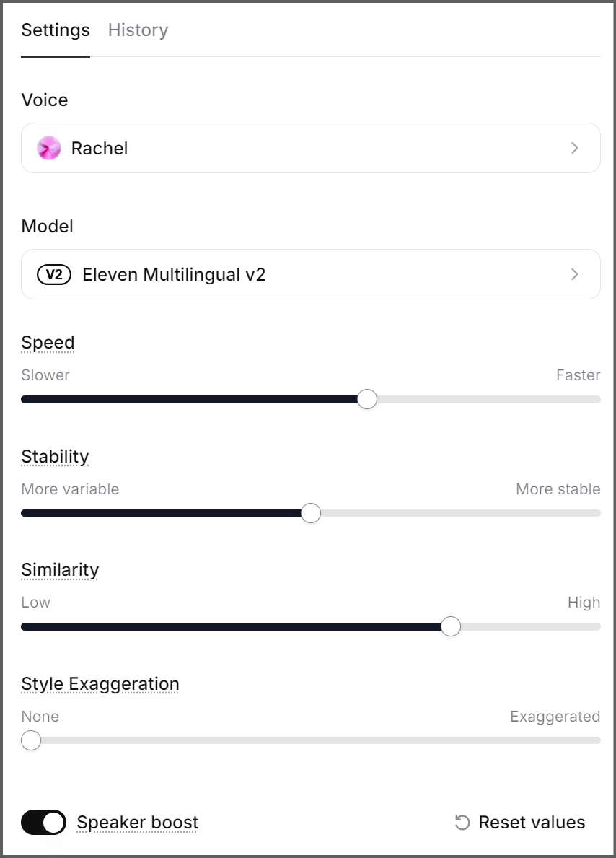Switch to the History tab
This screenshot has height=858, width=616.
pos(138,30)
